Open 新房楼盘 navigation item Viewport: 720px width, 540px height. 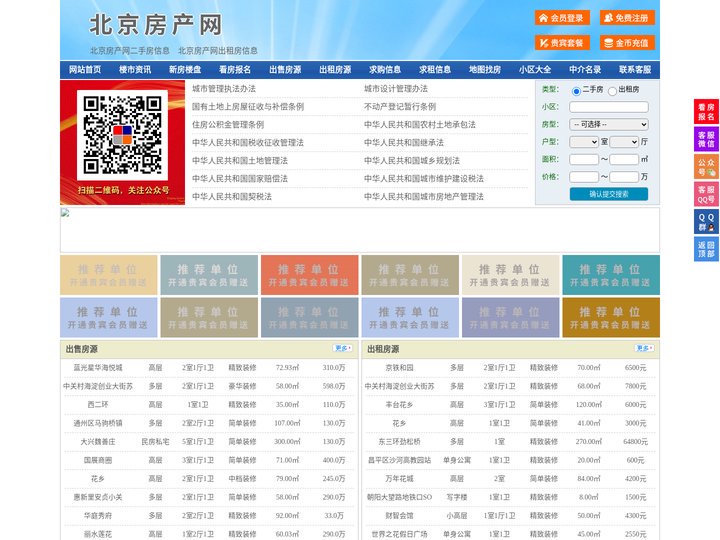coord(185,70)
